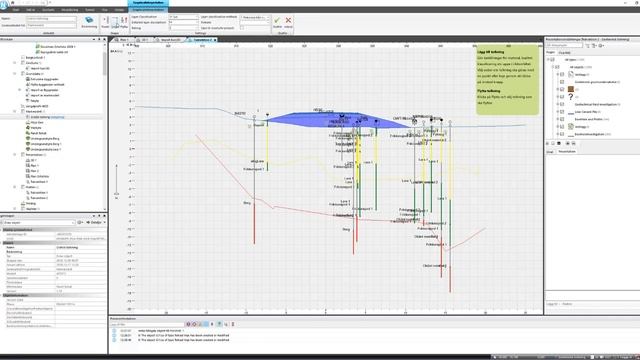This screenshot has width=640, height=360.
Task: Select the highlighted Enkild tolkning tree row
Action: (52, 117)
